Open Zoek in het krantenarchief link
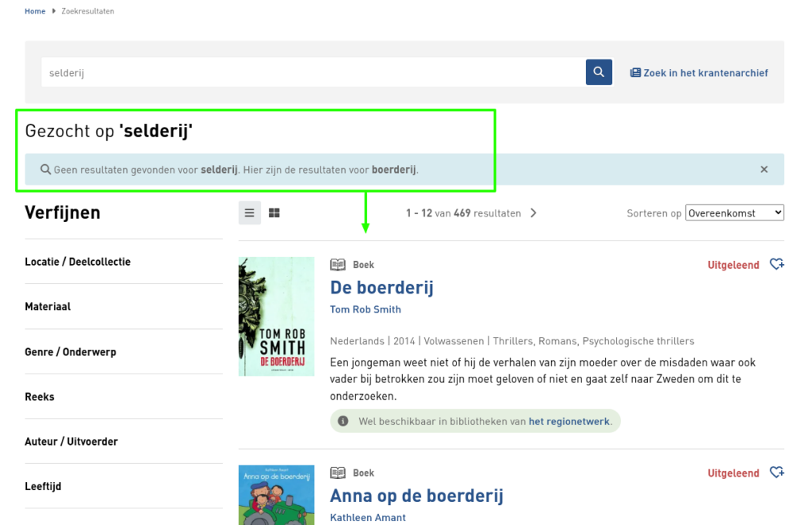 (x=699, y=73)
